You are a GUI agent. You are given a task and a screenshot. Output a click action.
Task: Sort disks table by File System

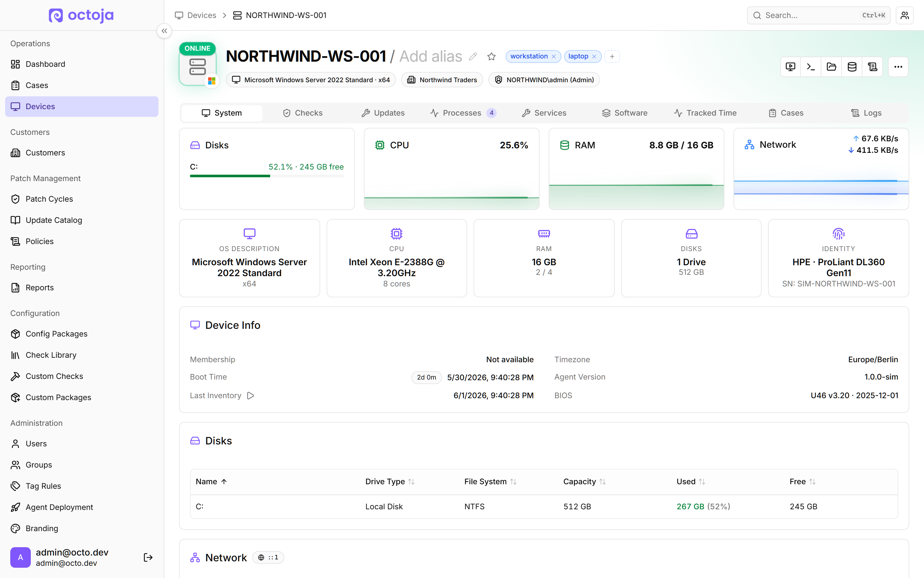[490, 482]
